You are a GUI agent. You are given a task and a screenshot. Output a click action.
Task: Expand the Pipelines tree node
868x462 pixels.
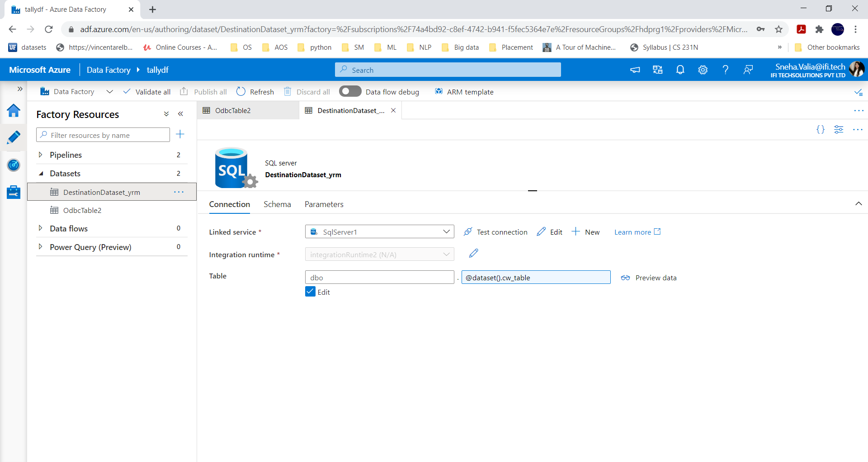coord(40,155)
